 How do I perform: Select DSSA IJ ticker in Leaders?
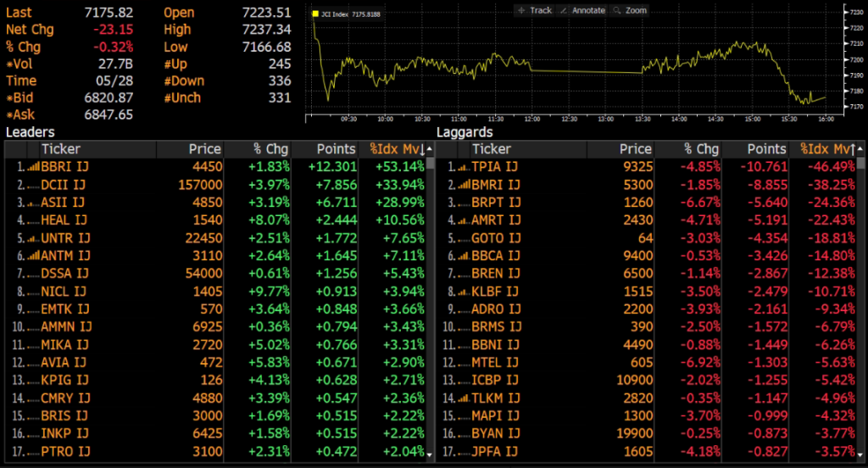point(64,274)
